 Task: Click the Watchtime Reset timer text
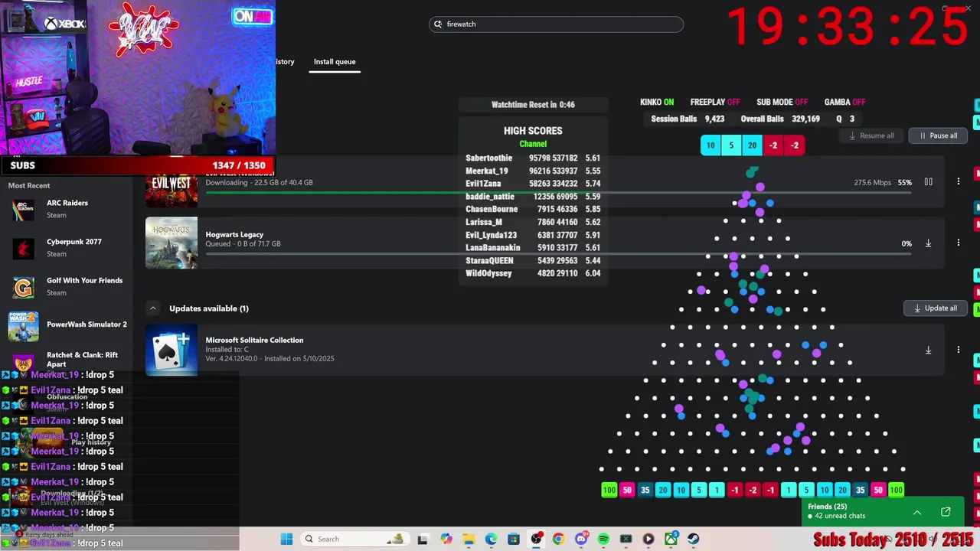coord(533,104)
